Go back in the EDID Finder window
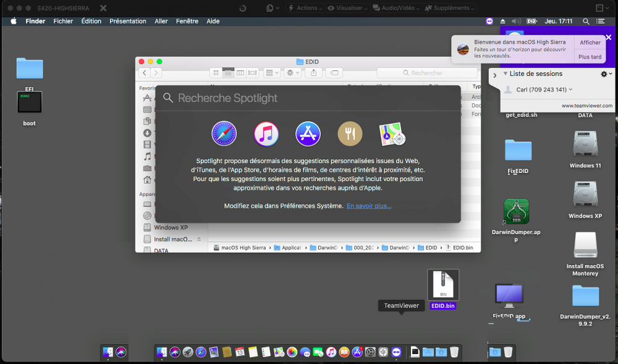This screenshot has height=364, width=618. [x=145, y=73]
